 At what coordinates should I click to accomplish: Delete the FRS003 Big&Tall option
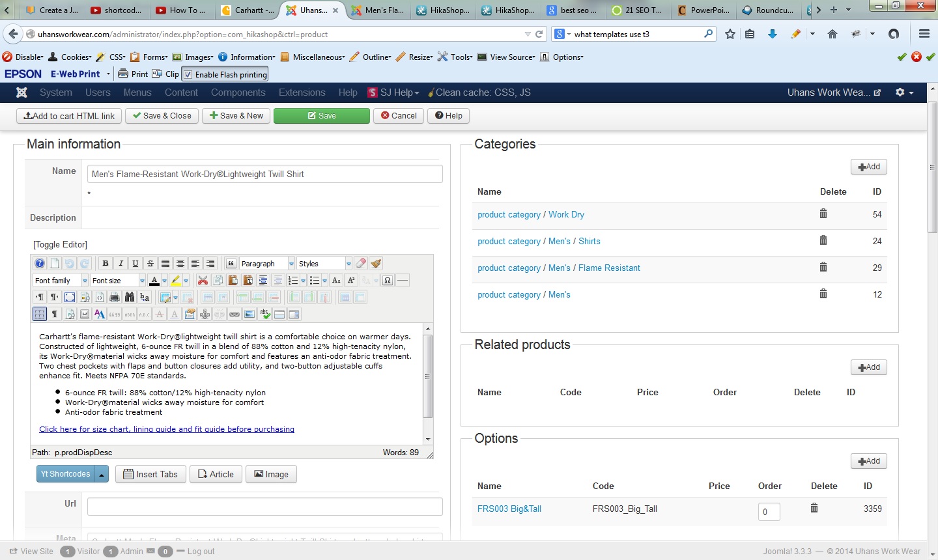[x=814, y=508]
